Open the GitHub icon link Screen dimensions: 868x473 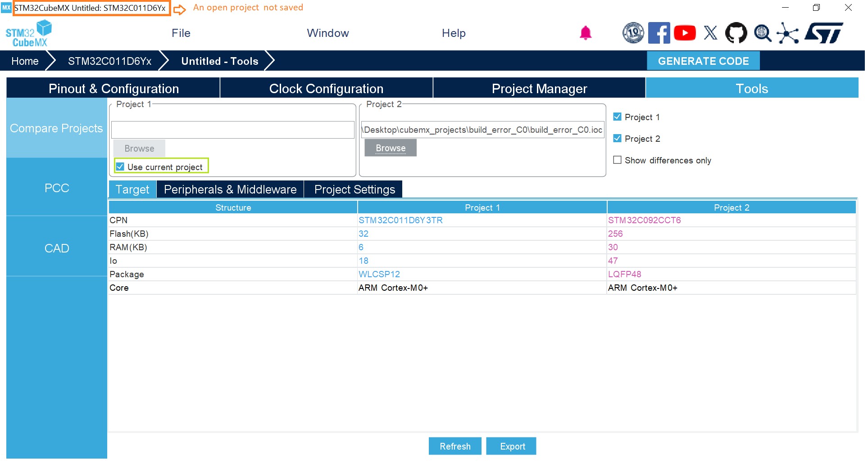[x=736, y=33]
